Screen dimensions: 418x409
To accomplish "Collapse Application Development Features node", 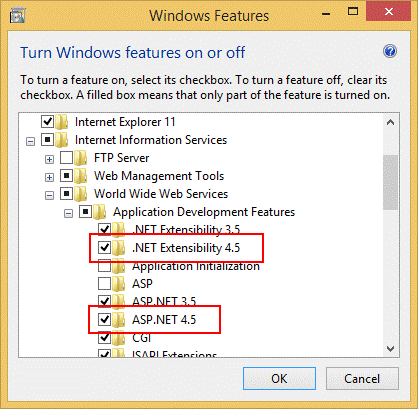I will (x=68, y=213).
